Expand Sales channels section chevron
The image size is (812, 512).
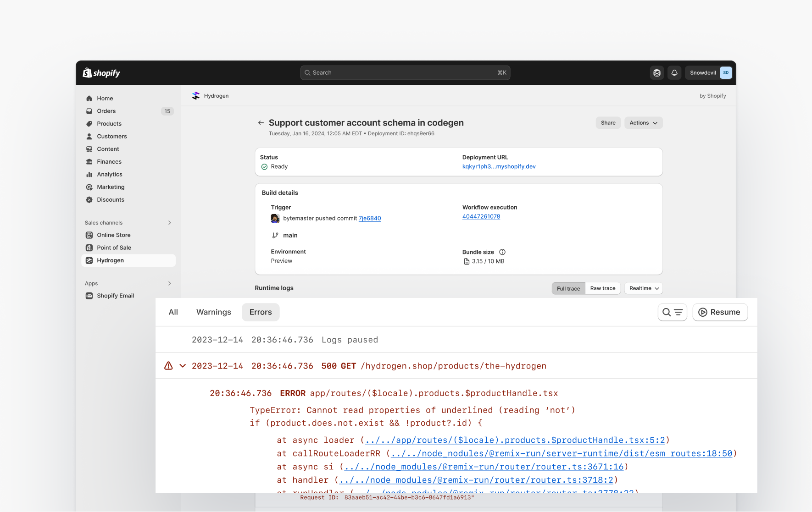click(x=170, y=223)
